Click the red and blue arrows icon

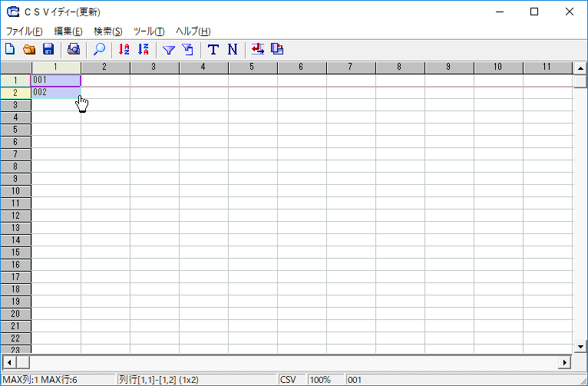point(258,49)
